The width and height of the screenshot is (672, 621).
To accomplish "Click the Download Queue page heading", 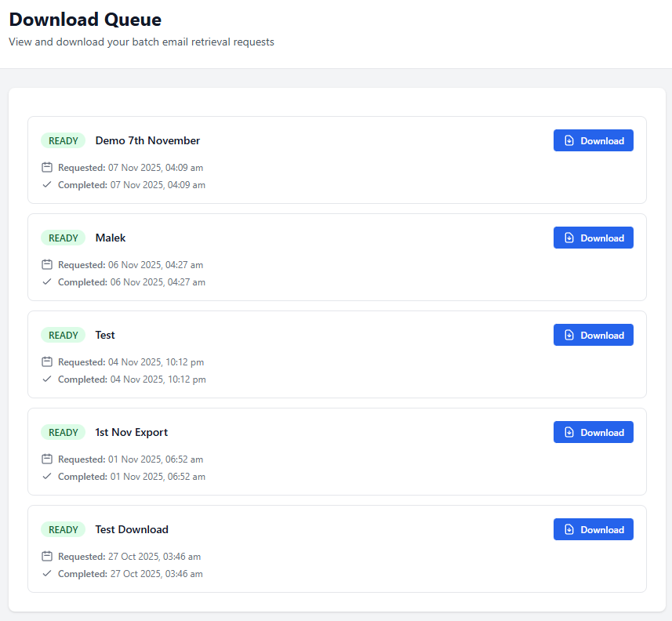I will (x=85, y=20).
